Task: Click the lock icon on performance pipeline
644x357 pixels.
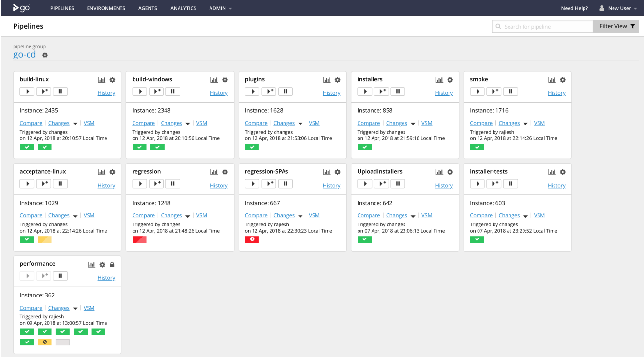Action: 112,264
